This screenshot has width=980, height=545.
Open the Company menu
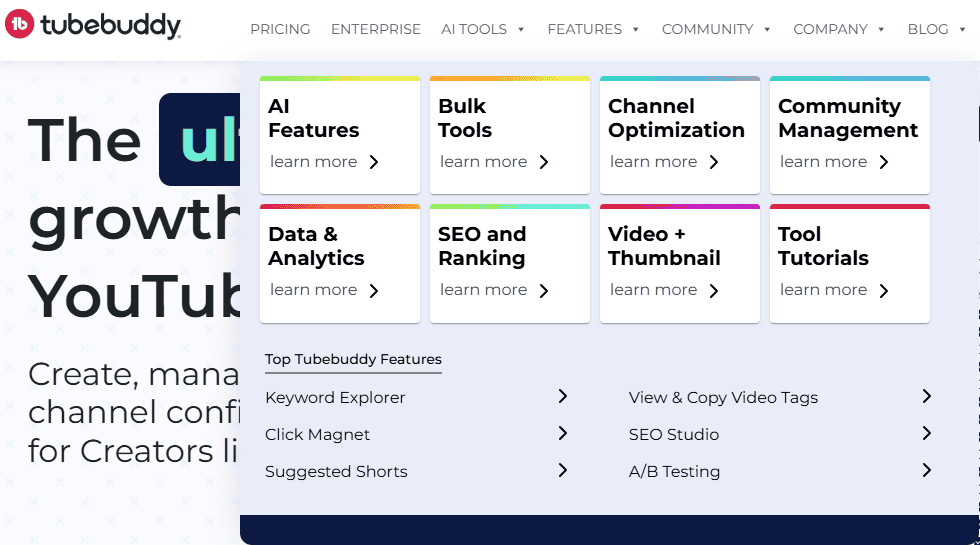(830, 29)
